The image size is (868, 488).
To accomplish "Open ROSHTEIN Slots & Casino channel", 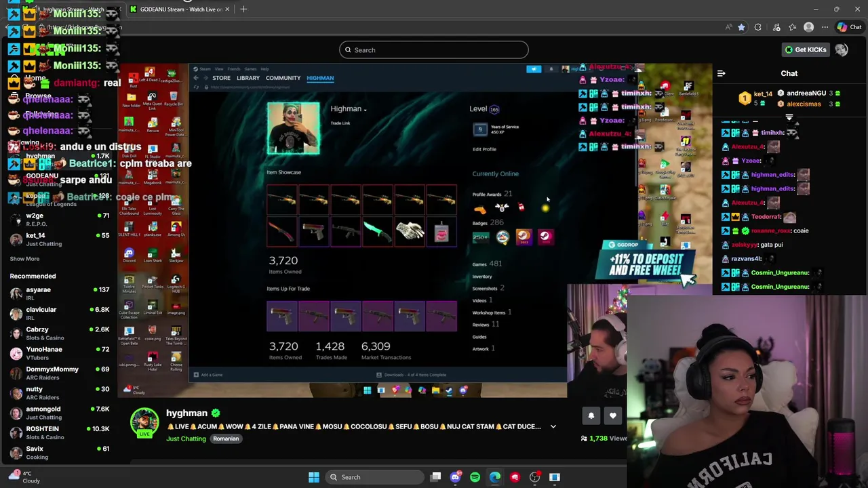I will [60, 432].
